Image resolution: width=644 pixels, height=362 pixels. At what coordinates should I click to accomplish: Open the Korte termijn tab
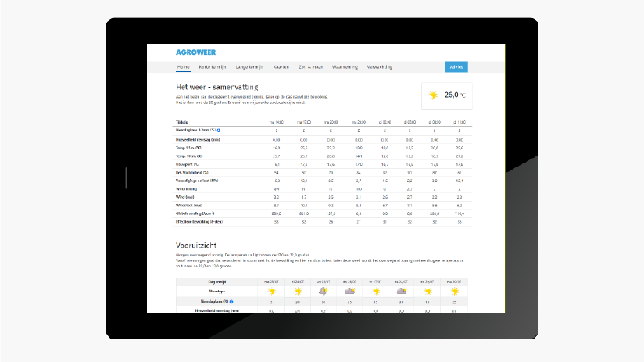click(x=212, y=67)
